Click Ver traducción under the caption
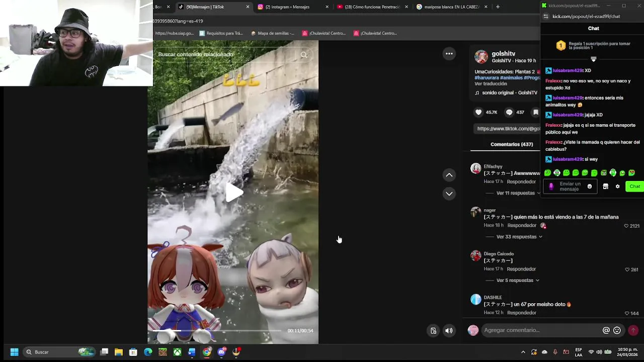Screen dimensions: 644x362 pos(491,84)
